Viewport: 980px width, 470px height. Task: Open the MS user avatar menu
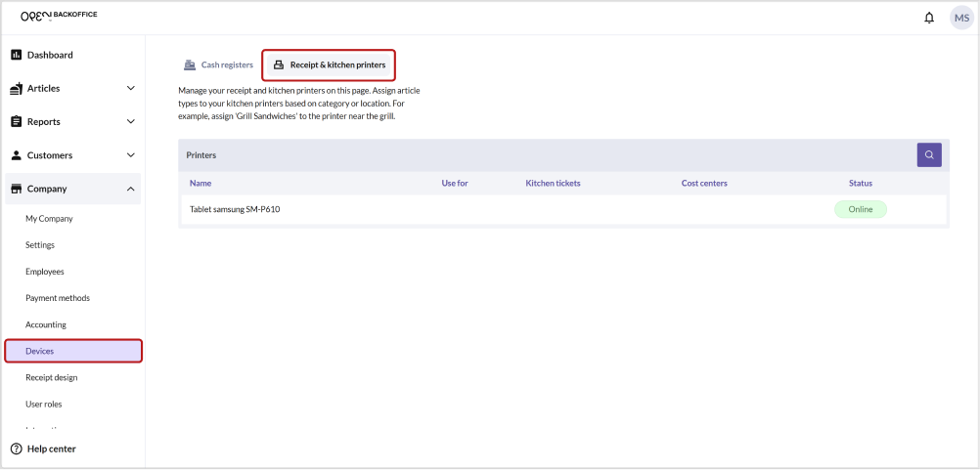tap(961, 18)
